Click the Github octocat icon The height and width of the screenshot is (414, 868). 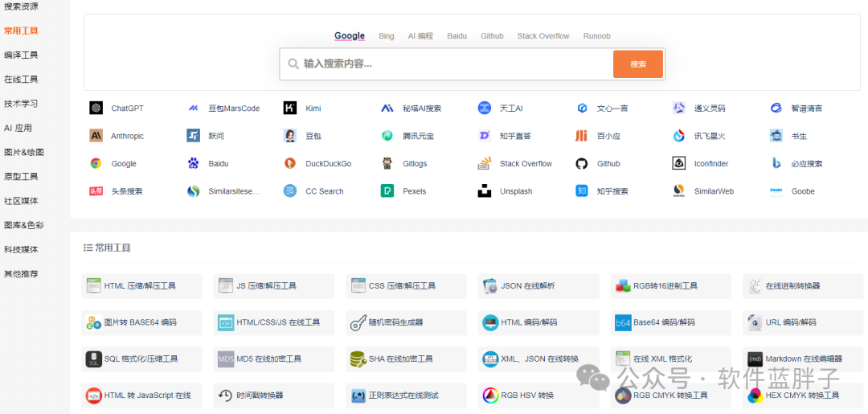pyautogui.click(x=581, y=163)
